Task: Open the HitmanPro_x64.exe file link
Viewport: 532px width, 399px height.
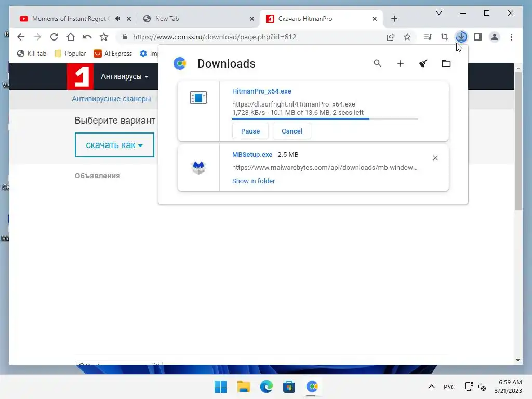Action: [262, 91]
